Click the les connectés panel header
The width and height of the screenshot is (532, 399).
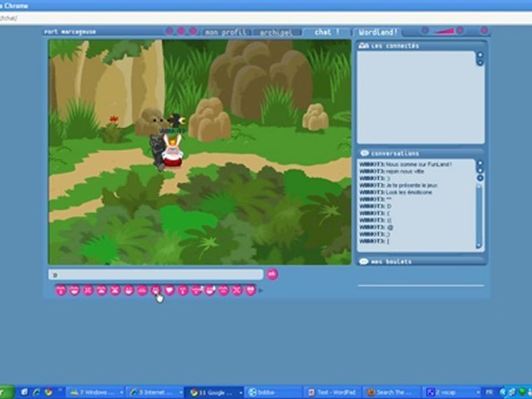(421, 46)
